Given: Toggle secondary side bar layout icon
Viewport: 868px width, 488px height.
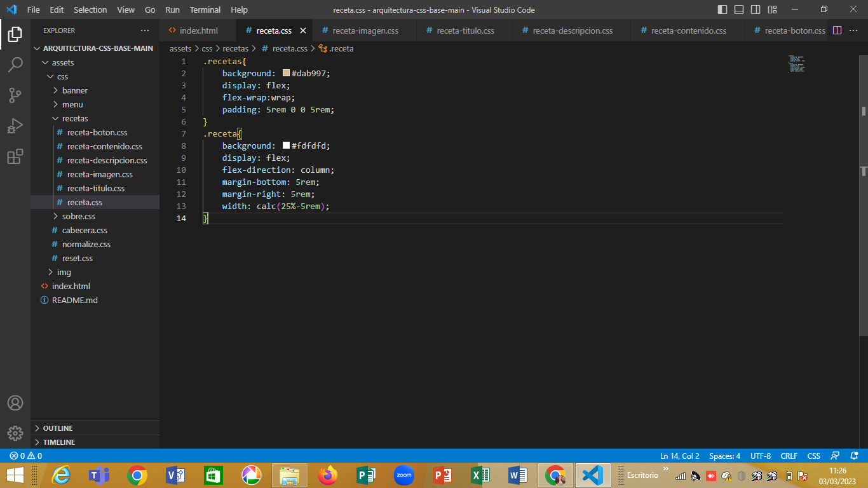Looking at the screenshot, I should [x=756, y=10].
